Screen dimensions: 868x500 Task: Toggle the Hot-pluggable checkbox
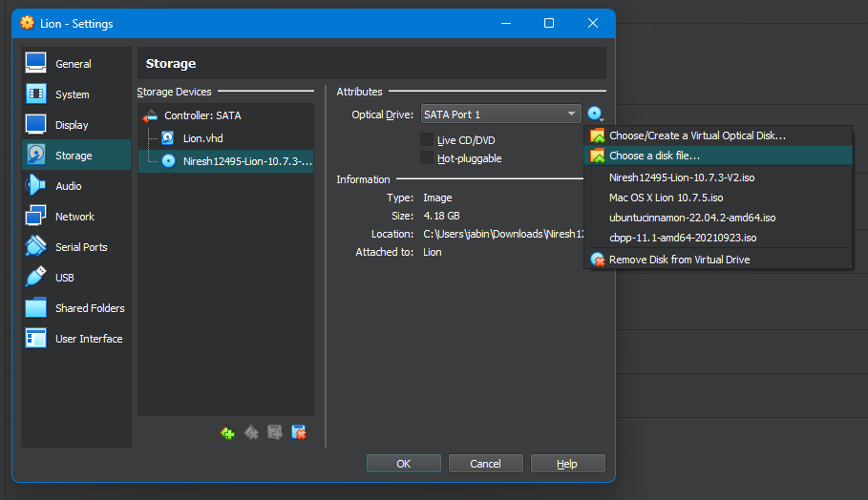[x=427, y=158]
